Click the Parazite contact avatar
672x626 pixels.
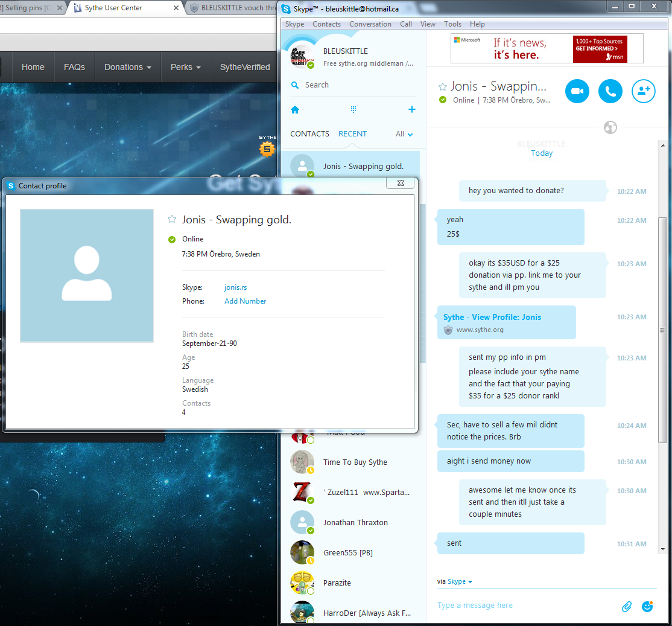[x=302, y=583]
